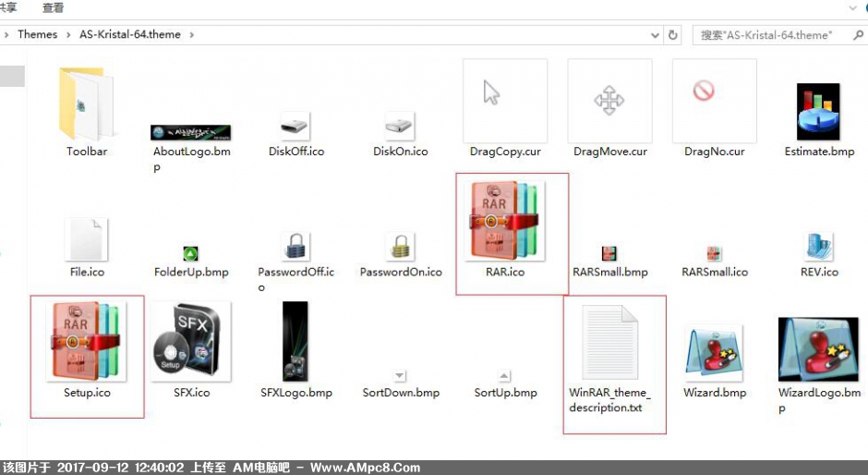This screenshot has height=475, width=868.
Task: Select the DragMove.cur cursor file
Action: coord(609,101)
